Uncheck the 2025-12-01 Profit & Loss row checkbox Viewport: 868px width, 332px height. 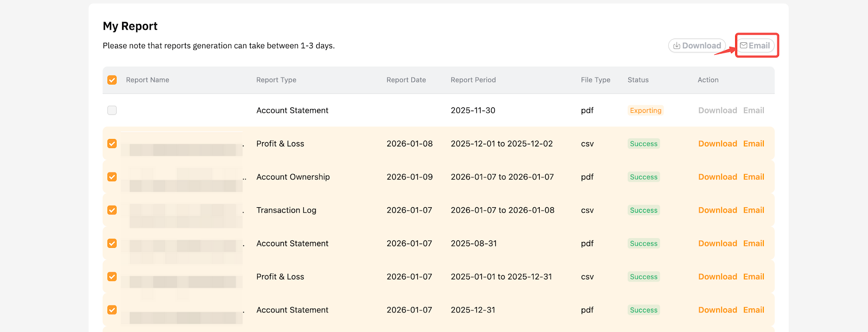click(112, 144)
